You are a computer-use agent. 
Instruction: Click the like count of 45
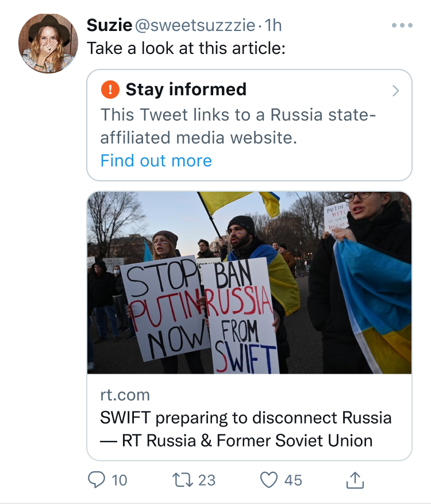[293, 480]
